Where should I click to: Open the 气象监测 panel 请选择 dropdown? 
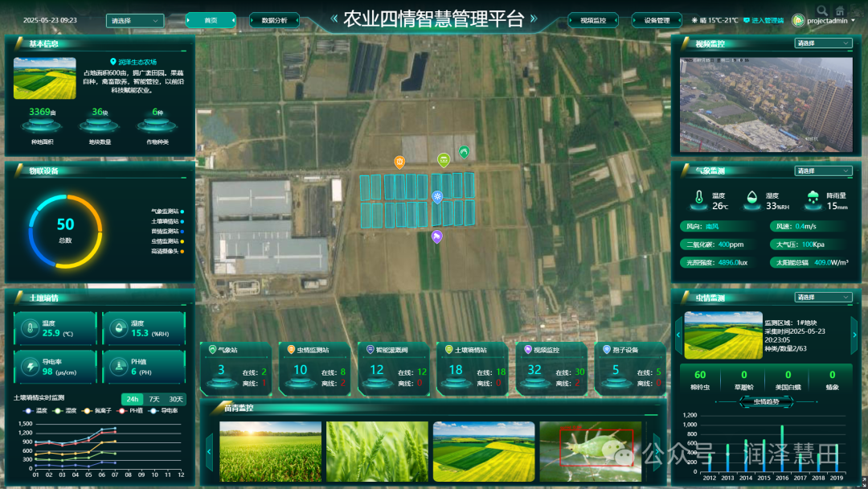(x=823, y=171)
